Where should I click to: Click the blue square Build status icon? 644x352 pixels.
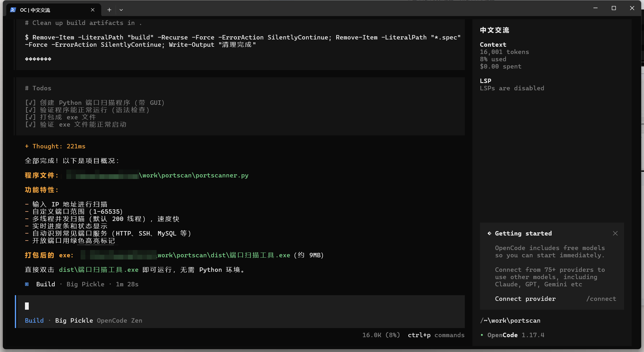[27, 284]
